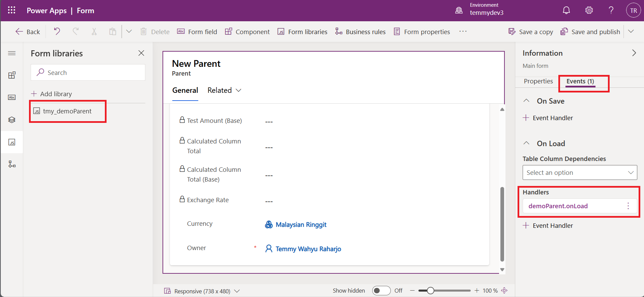
Task: Click Delete in the toolbar
Action: click(155, 32)
